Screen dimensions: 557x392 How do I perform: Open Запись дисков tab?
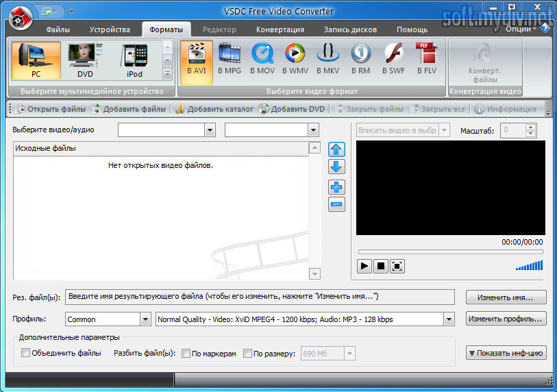350,29
